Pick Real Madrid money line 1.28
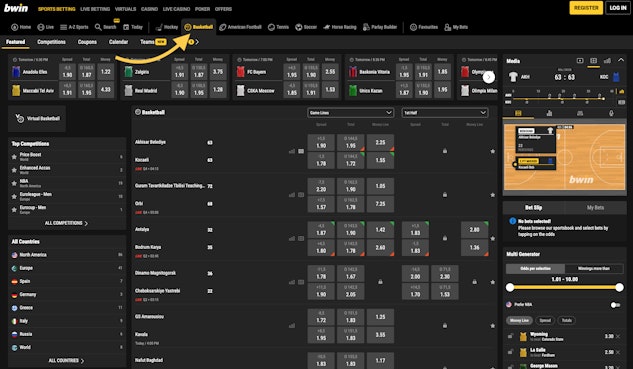This screenshot has width=633, height=369. pos(218,90)
